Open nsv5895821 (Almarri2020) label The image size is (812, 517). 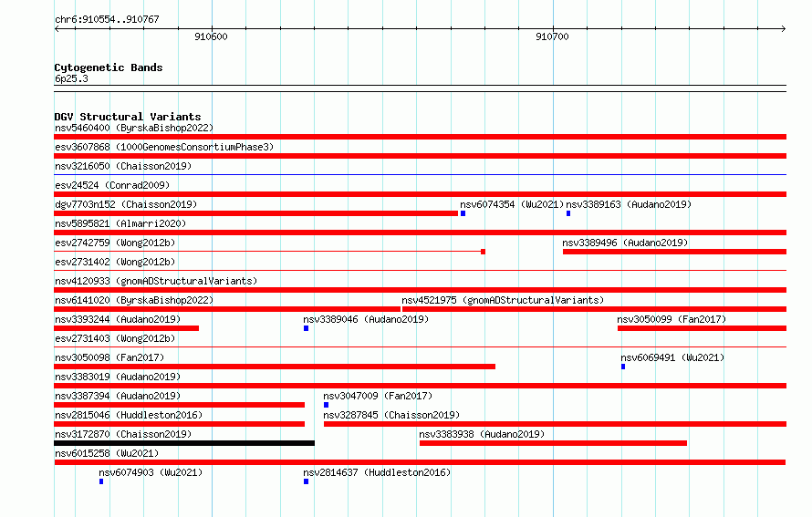(x=120, y=223)
